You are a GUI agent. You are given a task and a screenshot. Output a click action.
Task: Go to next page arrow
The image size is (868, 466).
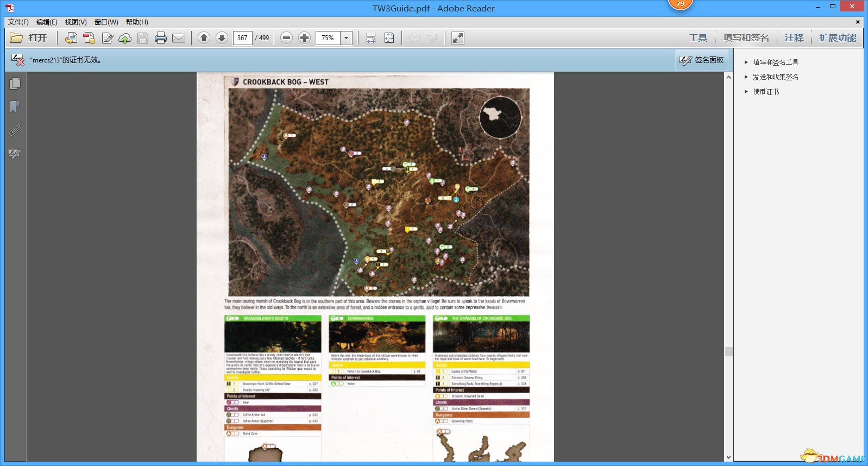[x=222, y=38]
